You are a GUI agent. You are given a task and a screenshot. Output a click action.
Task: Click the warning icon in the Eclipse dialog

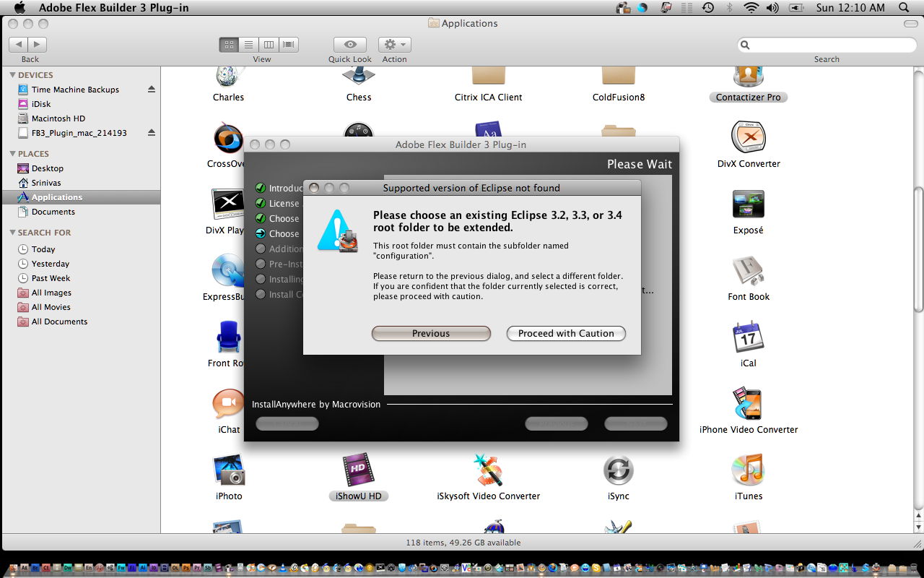tap(338, 230)
